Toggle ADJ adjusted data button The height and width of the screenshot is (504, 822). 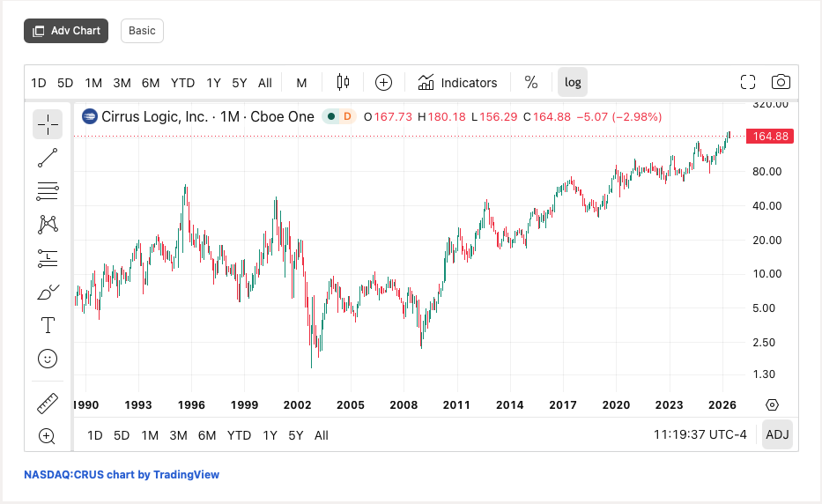pyautogui.click(x=777, y=434)
